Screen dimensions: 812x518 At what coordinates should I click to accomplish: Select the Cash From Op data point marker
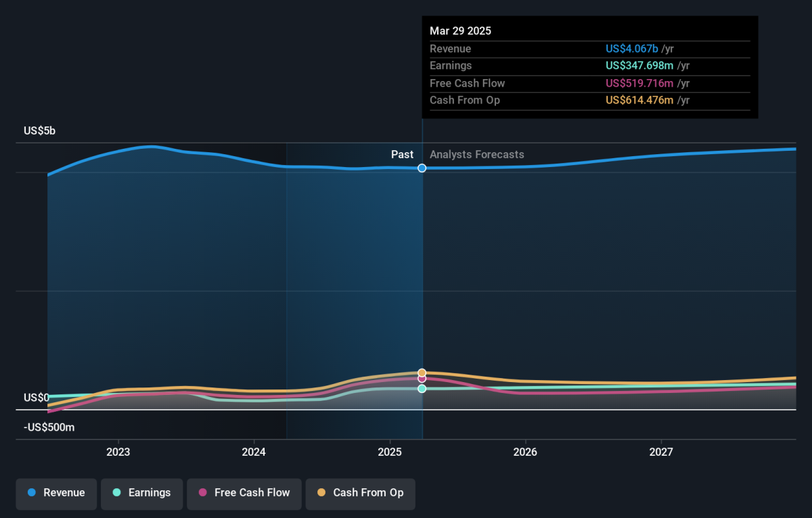point(422,373)
